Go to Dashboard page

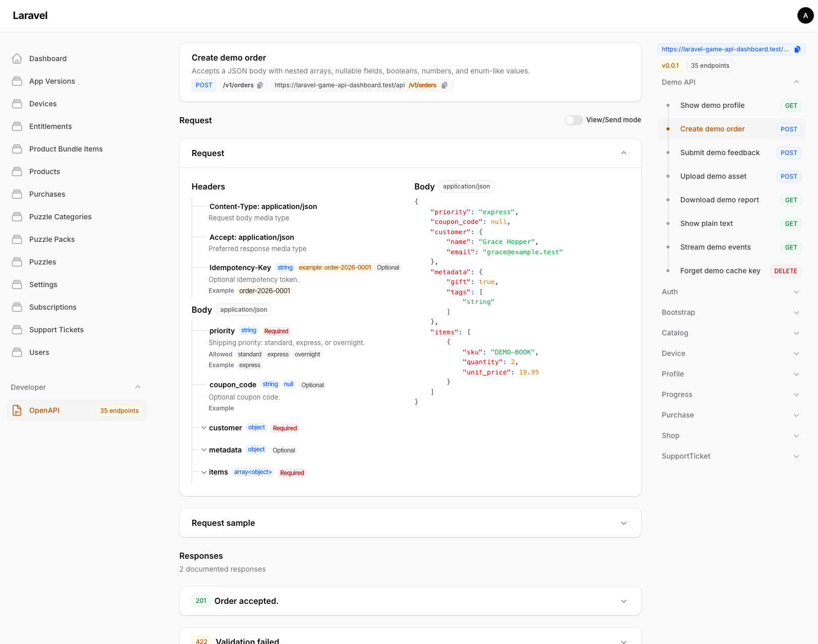click(77, 59)
